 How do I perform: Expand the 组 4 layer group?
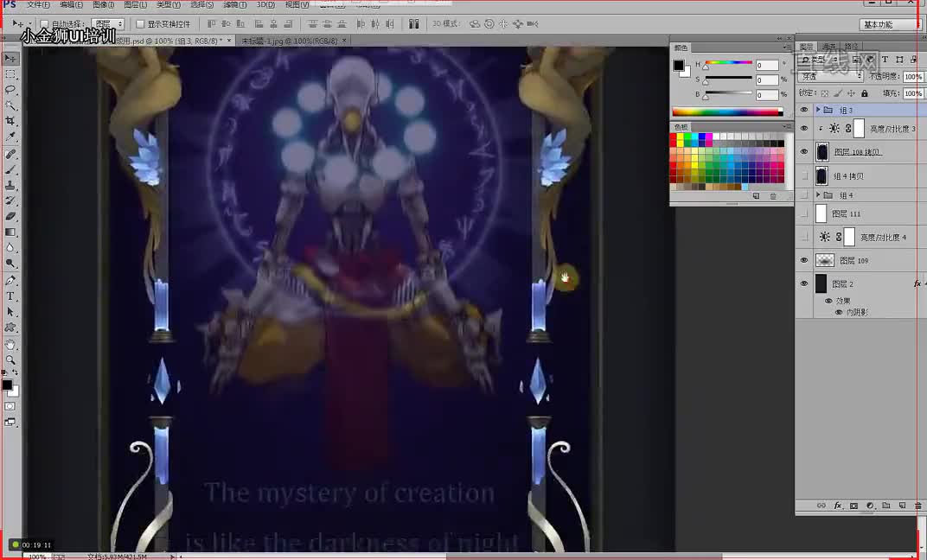818,195
